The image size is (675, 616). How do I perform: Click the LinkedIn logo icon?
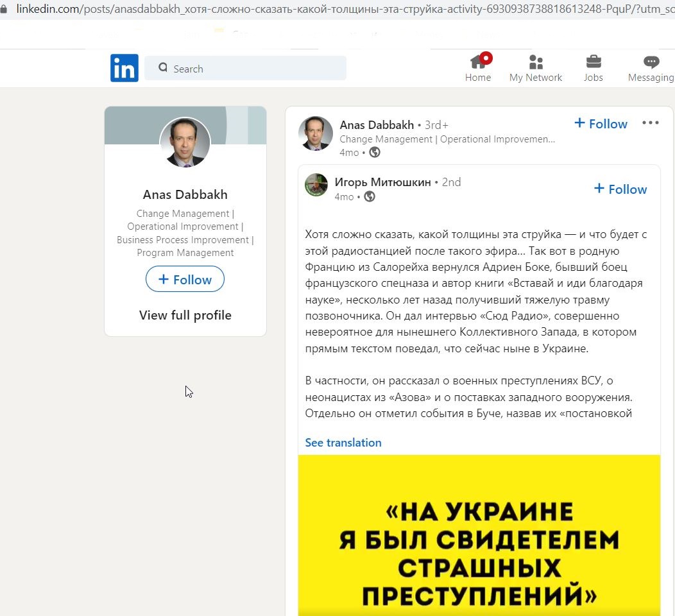click(x=124, y=68)
